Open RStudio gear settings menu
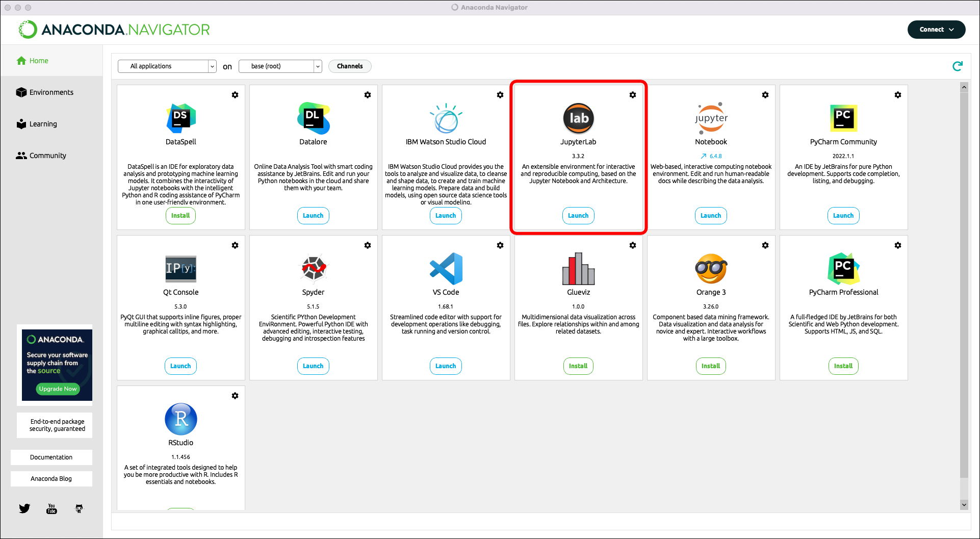980x539 pixels. [x=235, y=396]
